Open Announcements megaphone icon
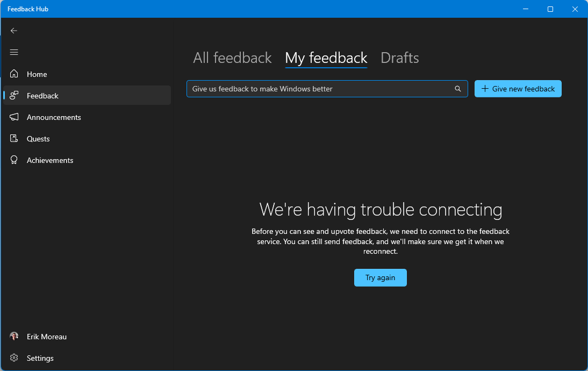This screenshot has height=371, width=588. (x=15, y=117)
